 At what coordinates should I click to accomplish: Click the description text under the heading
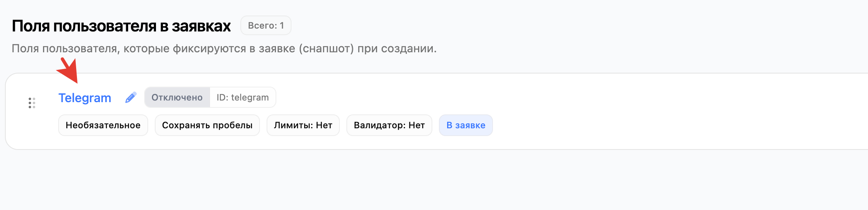pyautogui.click(x=224, y=49)
